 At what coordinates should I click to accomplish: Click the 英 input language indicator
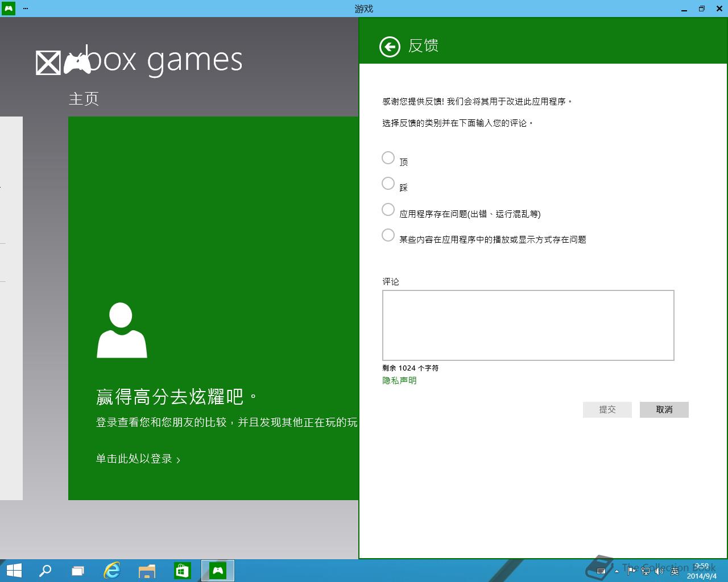click(675, 571)
